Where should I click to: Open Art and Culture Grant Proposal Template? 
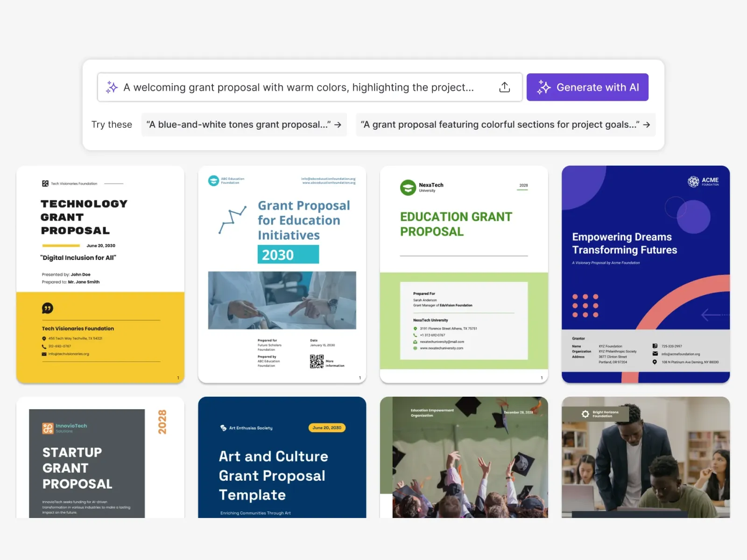(x=282, y=457)
